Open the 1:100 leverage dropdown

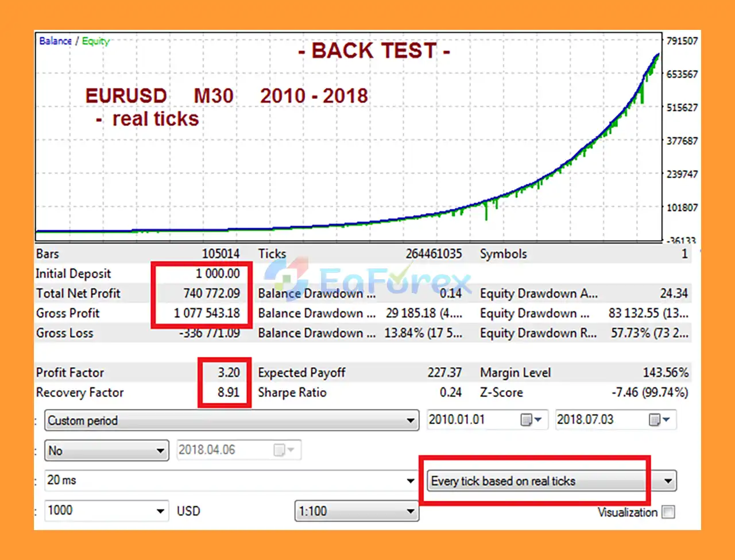tap(410, 511)
